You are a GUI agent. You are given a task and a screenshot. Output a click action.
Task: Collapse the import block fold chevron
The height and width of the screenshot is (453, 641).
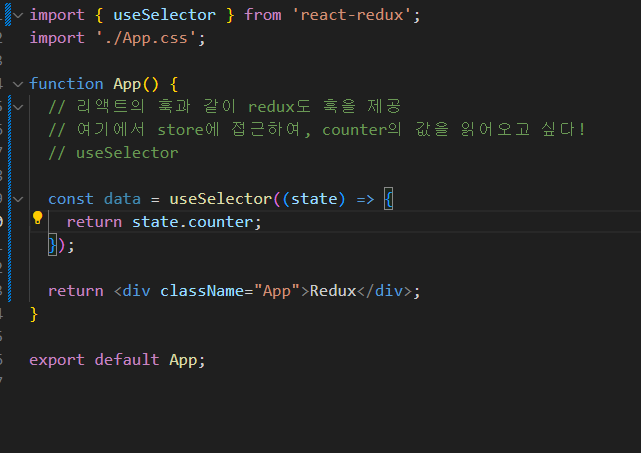point(18,16)
